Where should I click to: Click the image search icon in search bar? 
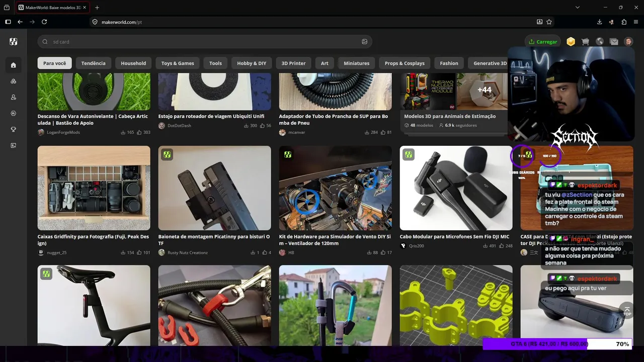point(365,42)
